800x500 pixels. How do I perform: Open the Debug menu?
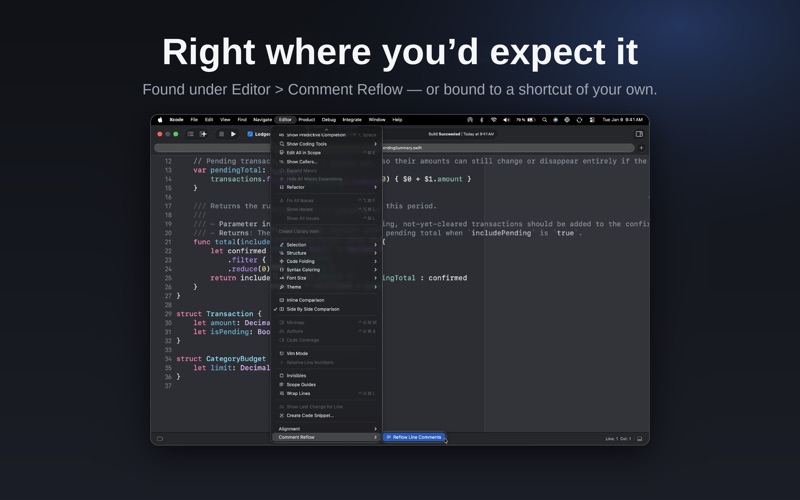tap(329, 120)
